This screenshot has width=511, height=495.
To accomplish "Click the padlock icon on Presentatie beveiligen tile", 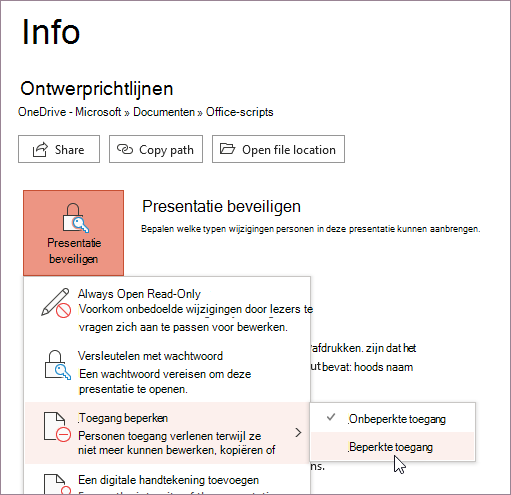I will [x=76, y=218].
